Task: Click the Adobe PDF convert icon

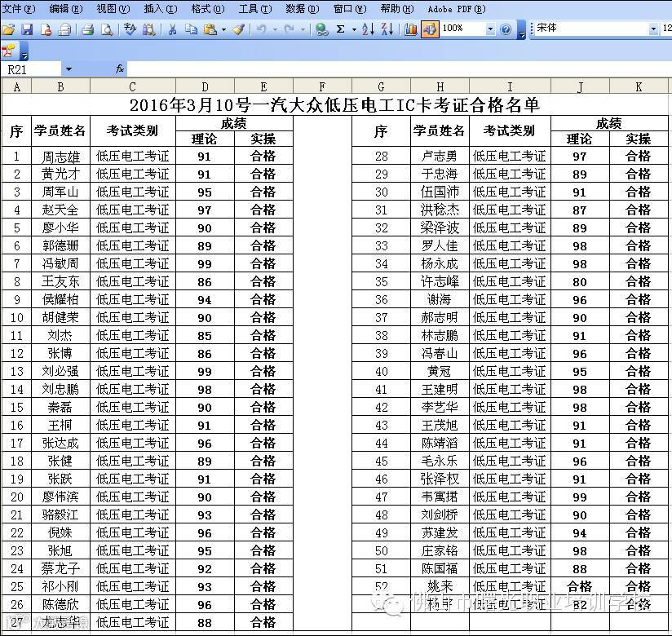Action: click(x=9, y=51)
